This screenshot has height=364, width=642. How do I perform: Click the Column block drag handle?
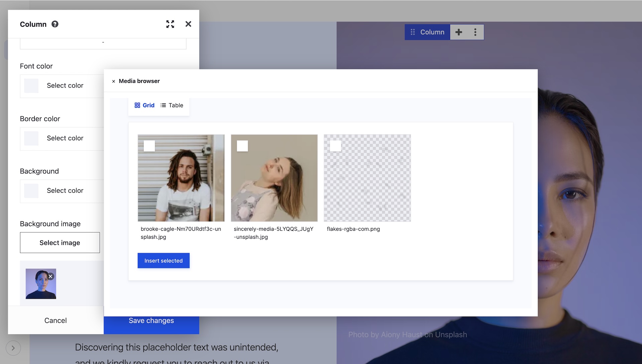click(413, 32)
